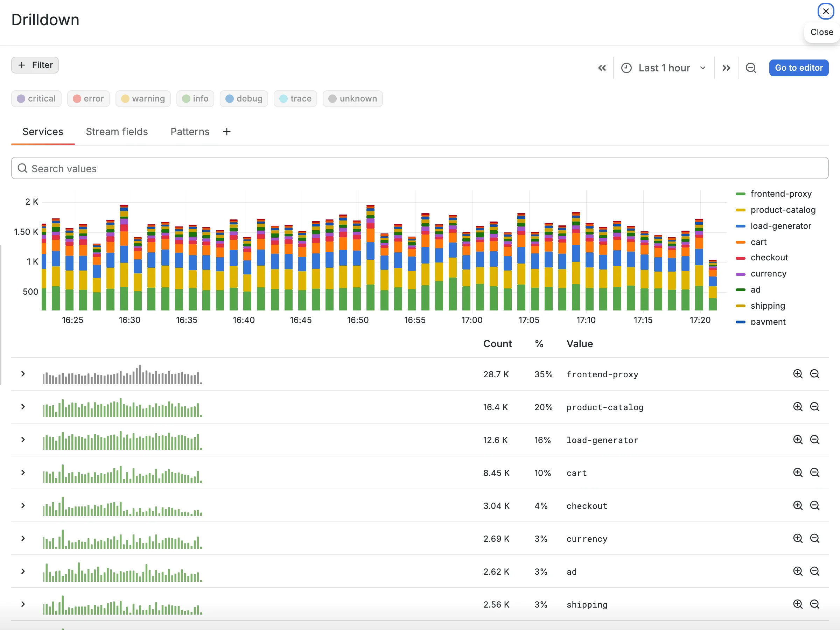This screenshot has width=840, height=630.
Task: Include shipping using the plus magnifier
Action: (797, 604)
